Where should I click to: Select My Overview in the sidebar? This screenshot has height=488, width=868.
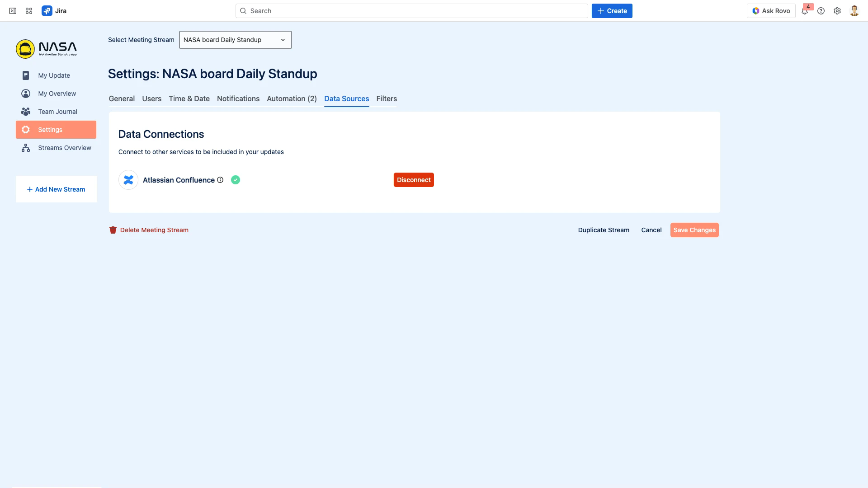tap(57, 94)
